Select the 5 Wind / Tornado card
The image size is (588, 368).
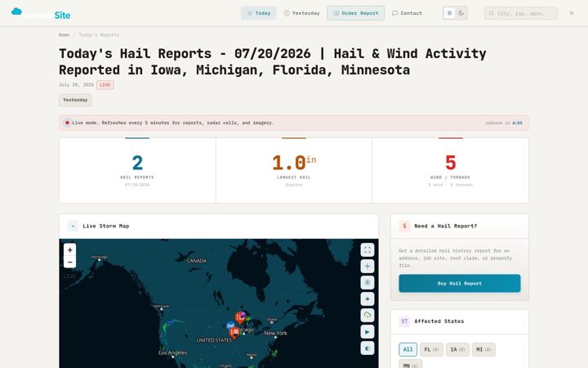tap(450, 170)
